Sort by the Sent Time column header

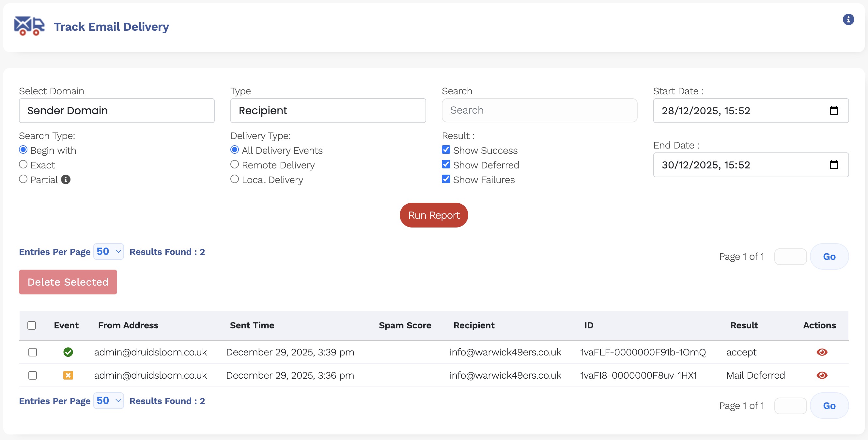(252, 325)
